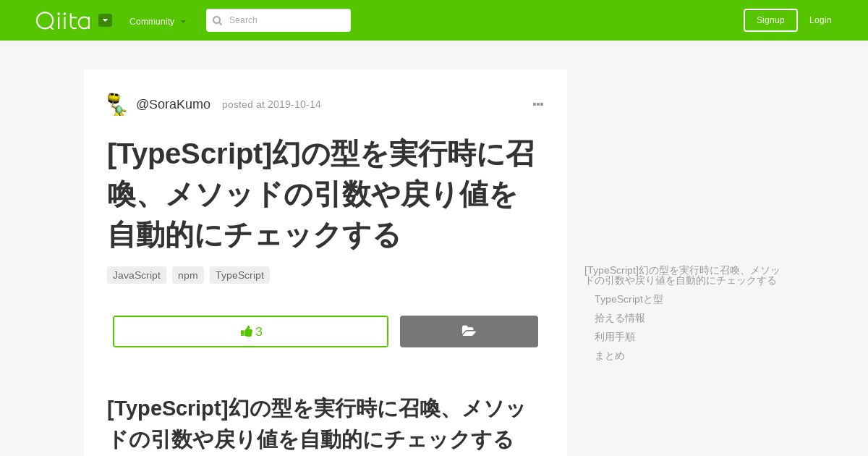Stock the article with folder button
The width and height of the screenshot is (868, 456).
tap(469, 332)
